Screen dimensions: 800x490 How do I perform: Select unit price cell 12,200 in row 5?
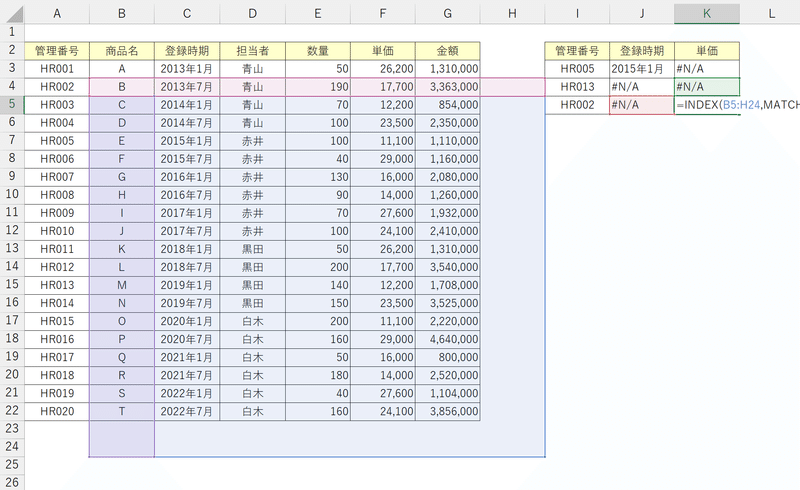pos(383,105)
